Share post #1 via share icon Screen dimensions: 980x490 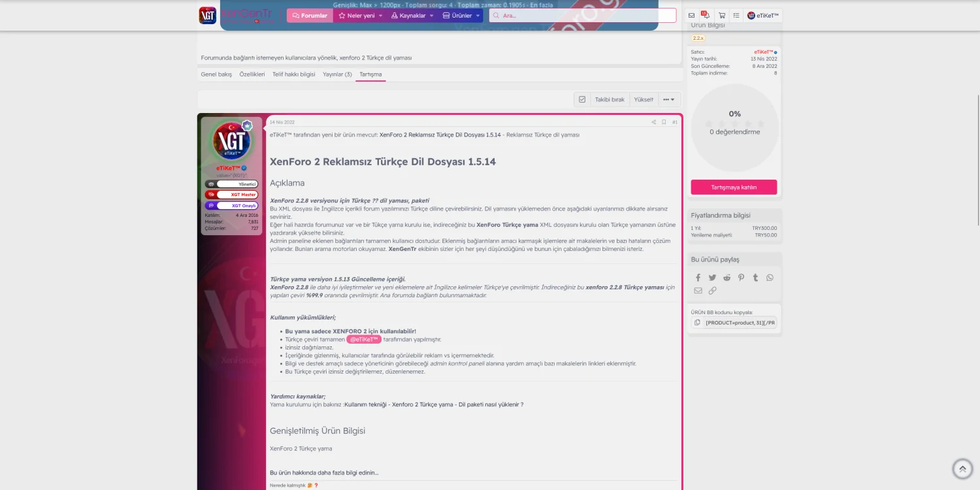point(653,122)
